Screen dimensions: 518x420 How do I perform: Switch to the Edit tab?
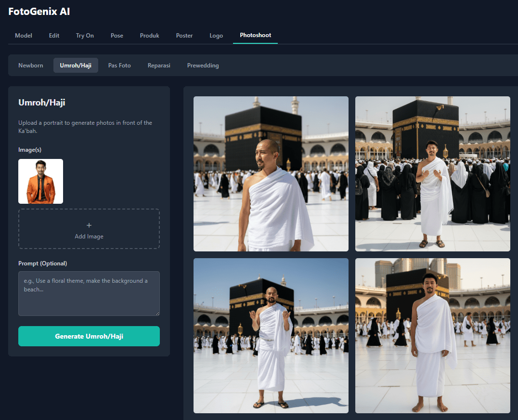click(x=54, y=36)
